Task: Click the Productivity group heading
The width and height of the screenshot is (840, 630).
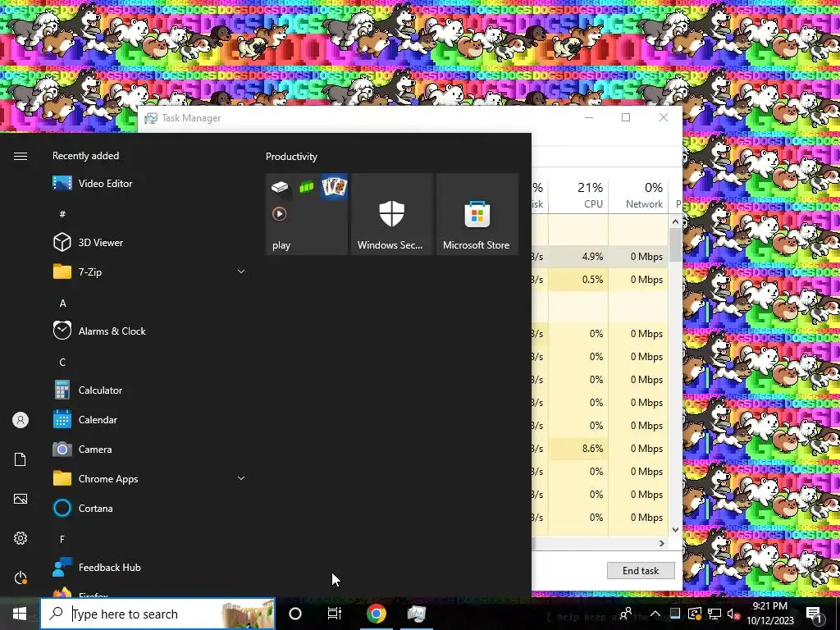Action: coord(291,157)
